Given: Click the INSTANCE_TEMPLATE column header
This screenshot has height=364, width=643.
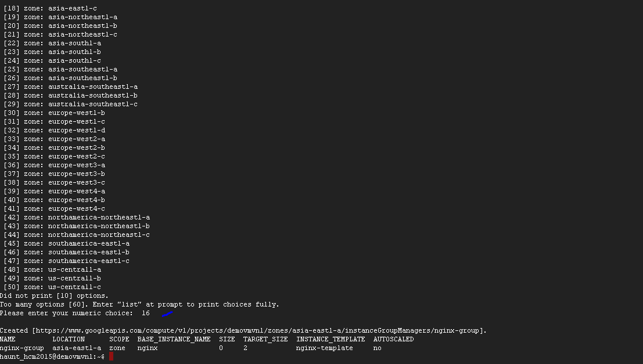Looking at the screenshot, I should 331,339.
